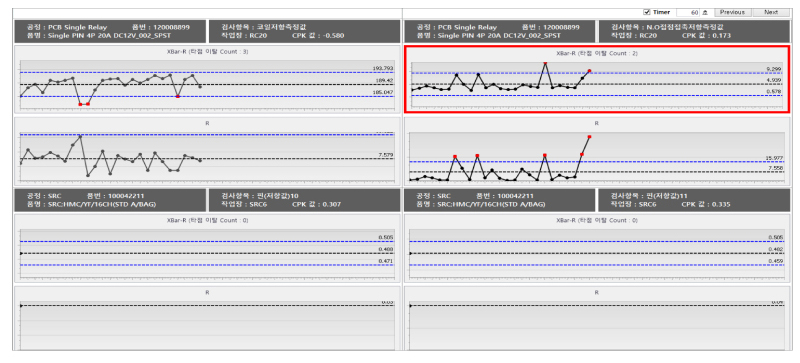Click the 핀(저장값)10 inspection item header
Image resolution: width=800 pixels, height=363 pixels.
point(260,196)
